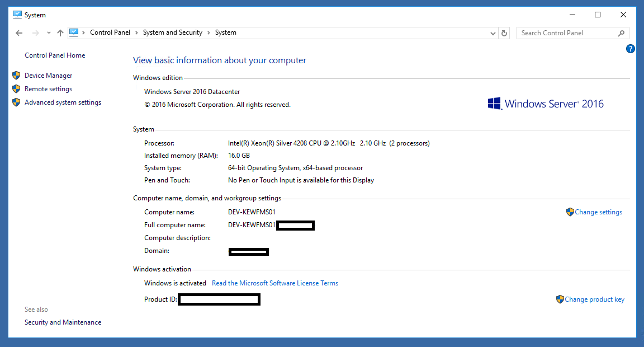Click the magnifier icon in the search box
Viewport: 644px width, 347px height.
pos(621,33)
